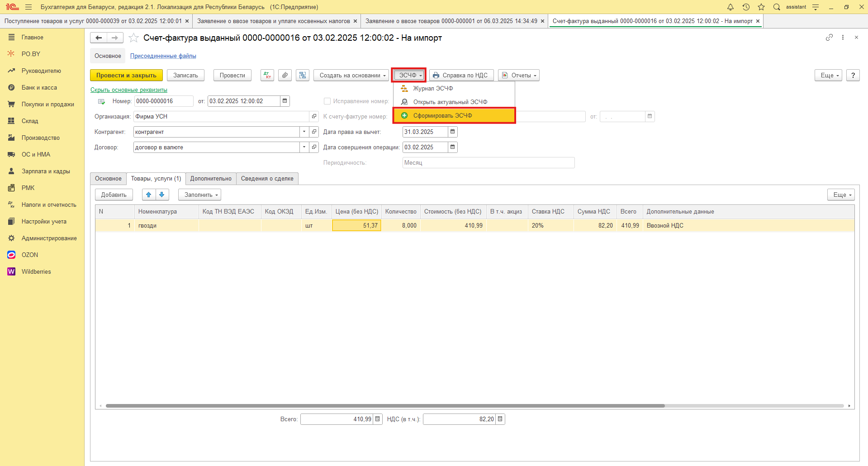The width and height of the screenshot is (868, 466).
Task: Add this document to favorites star
Action: 133,38
